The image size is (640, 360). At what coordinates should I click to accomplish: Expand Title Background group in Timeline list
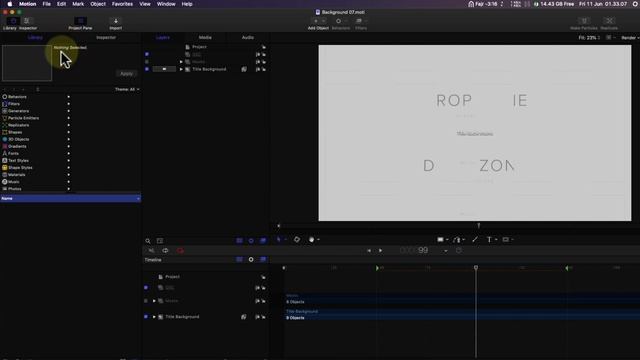[154, 317]
